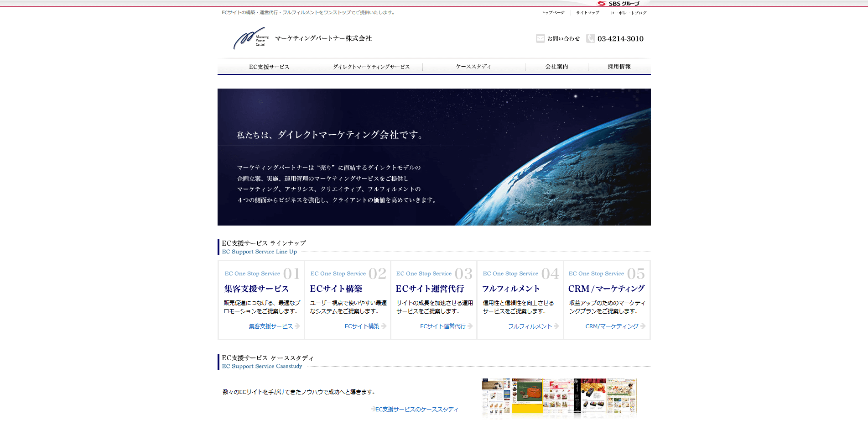The image size is (868, 431).
Task: Click the earth hero banner image
Action: [x=434, y=157]
